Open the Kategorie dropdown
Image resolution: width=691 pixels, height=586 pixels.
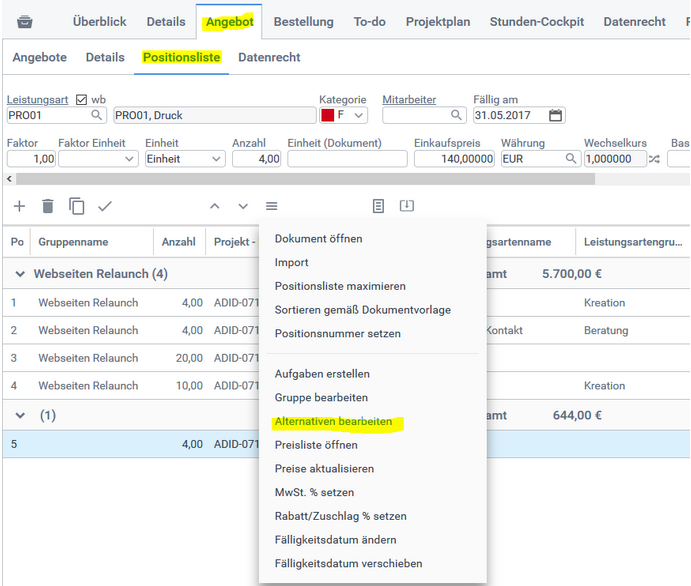tap(360, 115)
